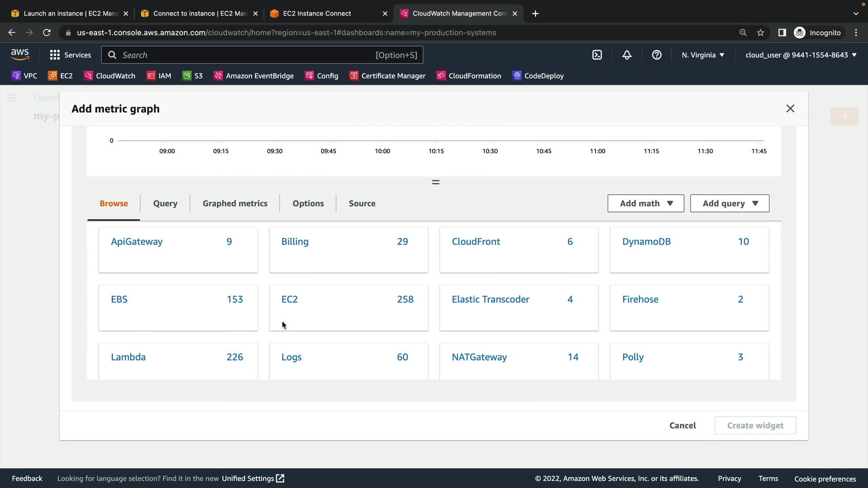Open the CodeDeploy bookmark shortcut
This screenshot has height=488, width=868.
(538, 76)
